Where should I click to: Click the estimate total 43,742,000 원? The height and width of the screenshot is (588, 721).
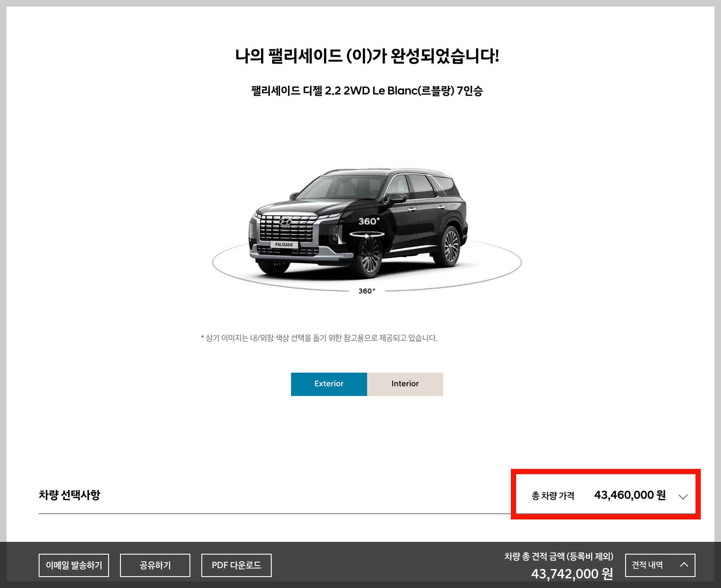click(572, 573)
